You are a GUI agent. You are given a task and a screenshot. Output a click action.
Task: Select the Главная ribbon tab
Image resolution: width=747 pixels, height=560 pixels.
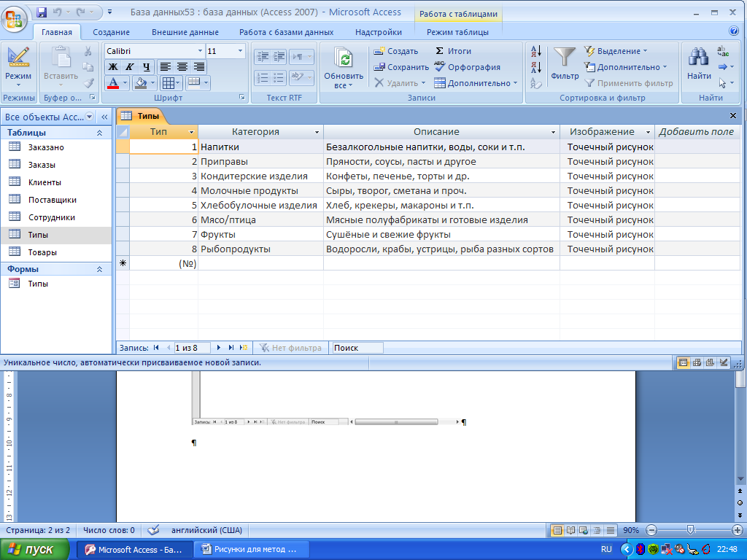57,32
